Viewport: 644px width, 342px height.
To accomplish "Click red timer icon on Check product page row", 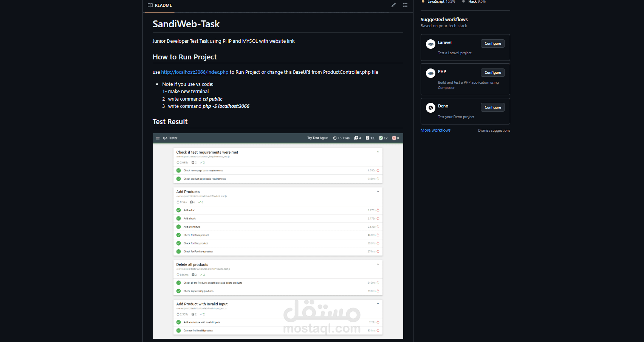I will 378,179.
